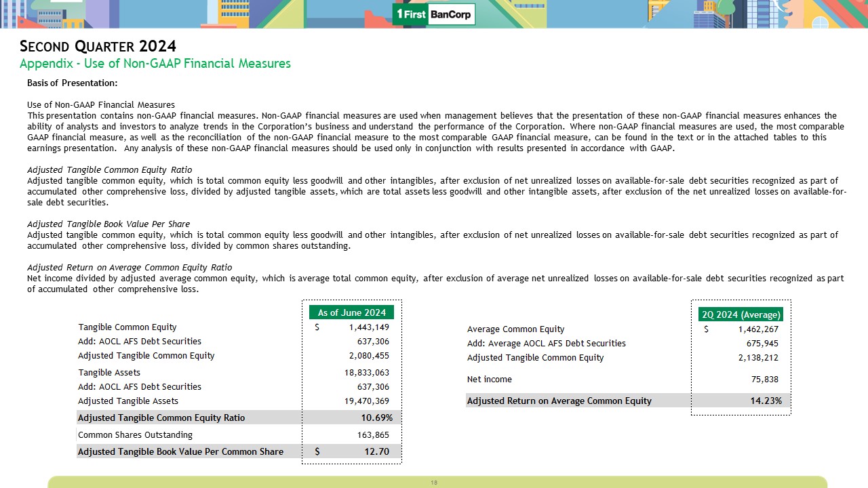The width and height of the screenshot is (868, 488).
Task: Select the Adjusted Return on Average Common Equity Ratio heading
Action: [x=129, y=268]
